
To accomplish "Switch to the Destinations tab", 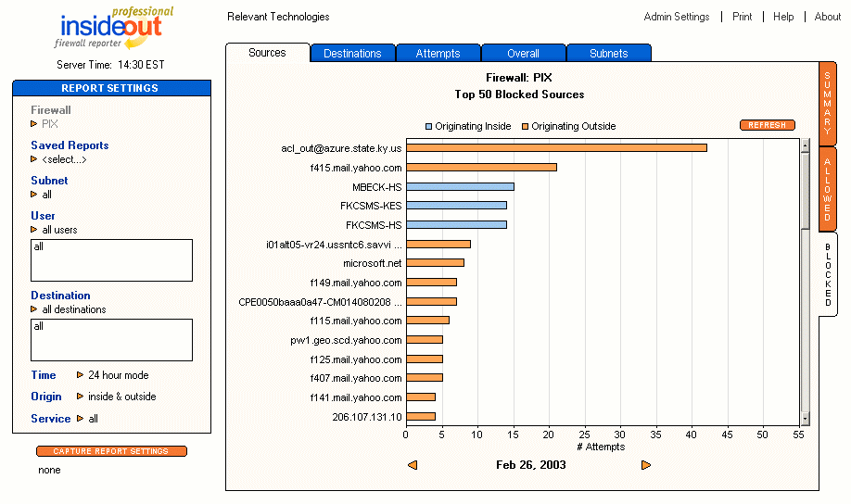I will click(x=352, y=54).
